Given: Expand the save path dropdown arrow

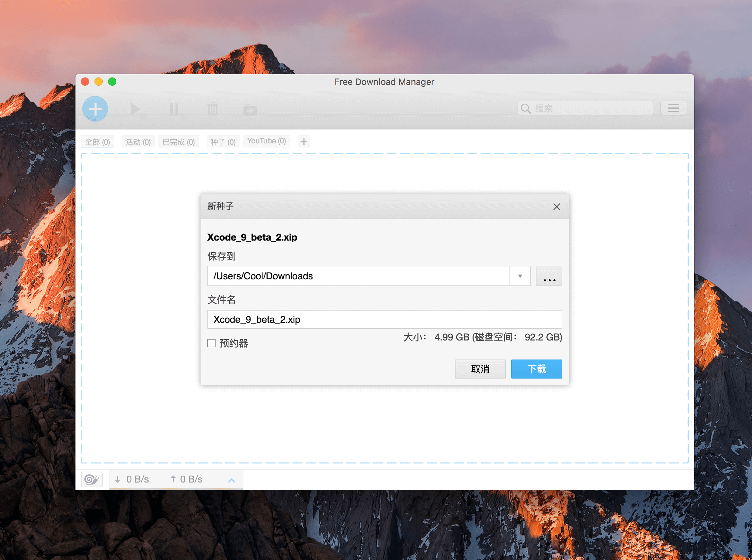Looking at the screenshot, I should click(x=520, y=276).
